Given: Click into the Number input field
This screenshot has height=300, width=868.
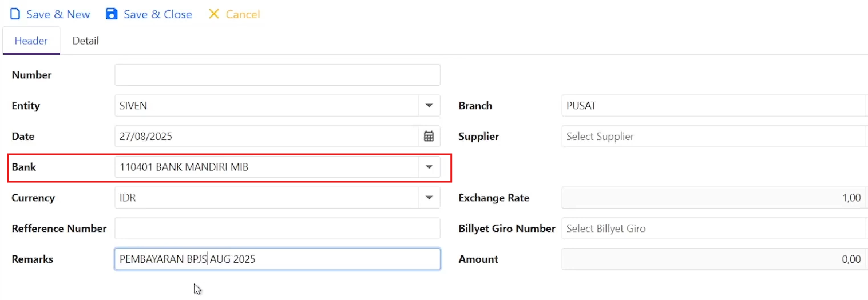Looking at the screenshot, I should point(278,75).
